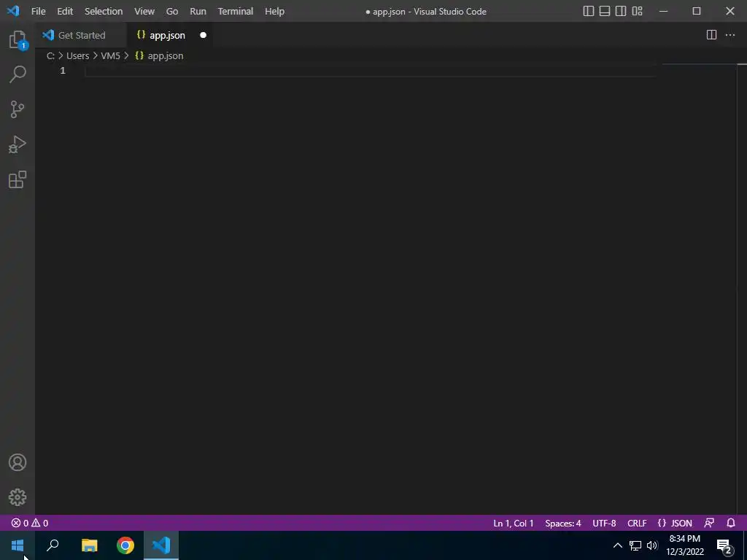
Task: Toggle the Primary Side Bar layout icon
Action: pos(589,11)
